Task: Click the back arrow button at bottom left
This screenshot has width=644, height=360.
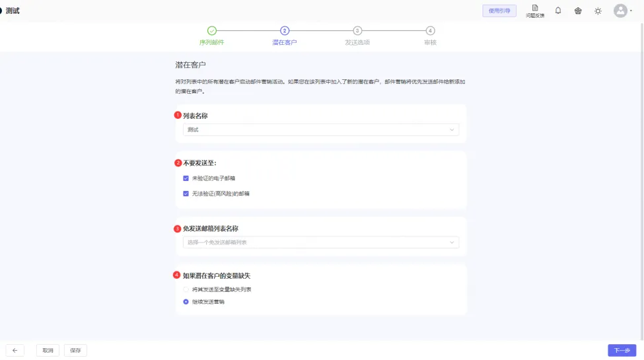Action: (x=15, y=351)
